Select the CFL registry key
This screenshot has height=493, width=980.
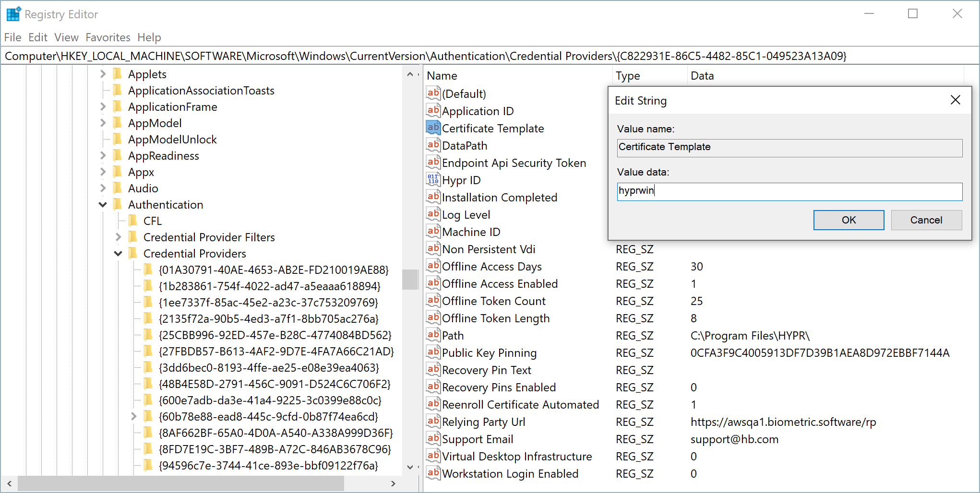153,221
